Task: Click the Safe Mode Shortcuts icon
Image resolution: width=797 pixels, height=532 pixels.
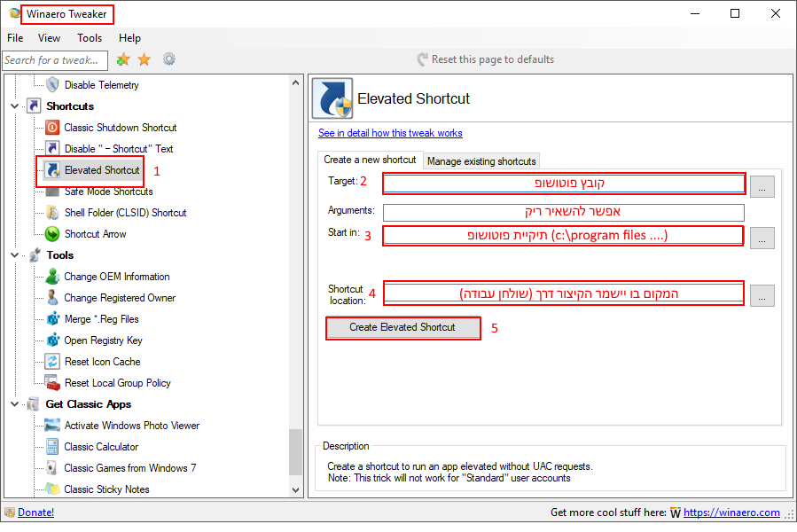Action: click(52, 192)
